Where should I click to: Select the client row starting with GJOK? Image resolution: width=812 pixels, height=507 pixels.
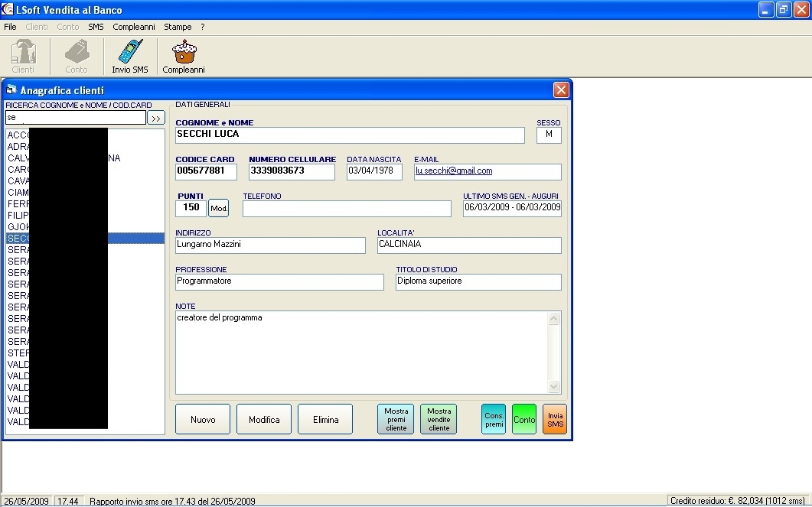point(85,226)
